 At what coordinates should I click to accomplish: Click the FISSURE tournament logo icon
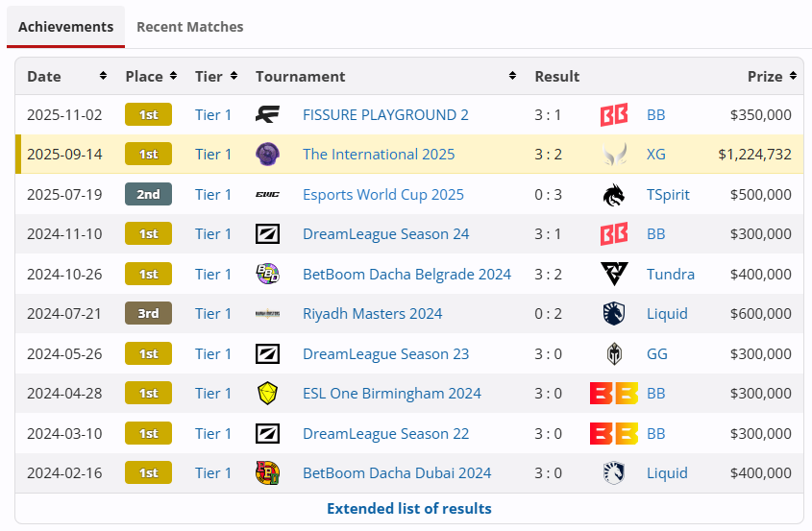click(267, 114)
